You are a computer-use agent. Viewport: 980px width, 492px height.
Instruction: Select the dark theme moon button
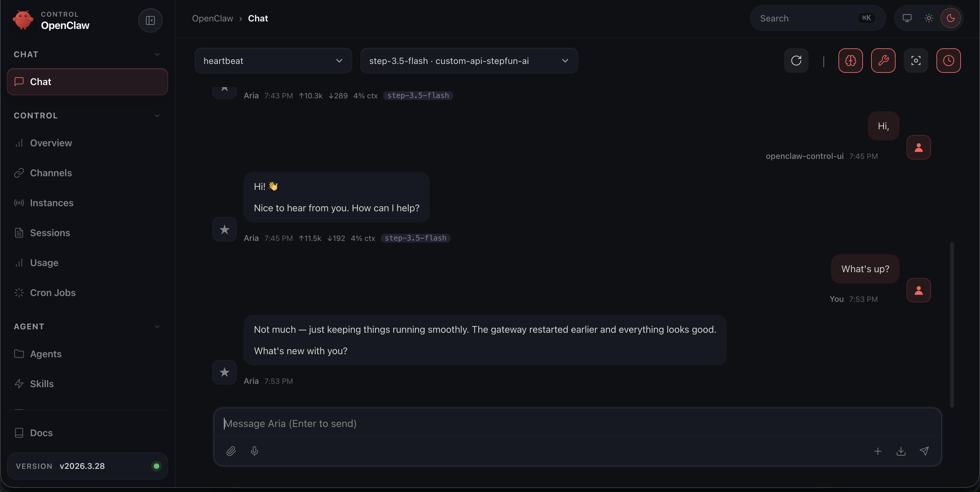[x=950, y=18]
